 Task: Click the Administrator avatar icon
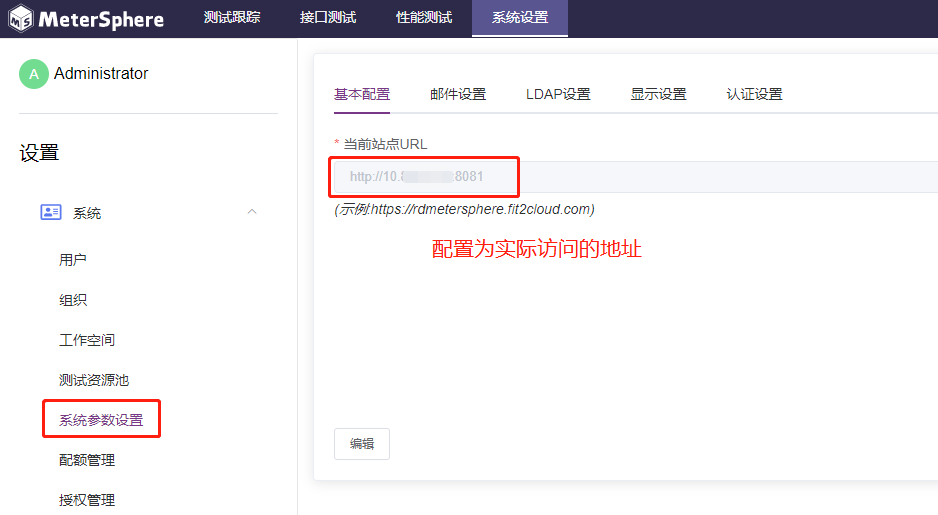pyautogui.click(x=34, y=74)
